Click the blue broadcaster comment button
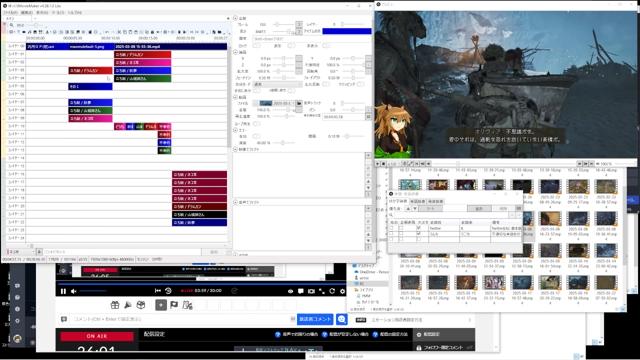This screenshot has height=360, width=640. (315, 319)
